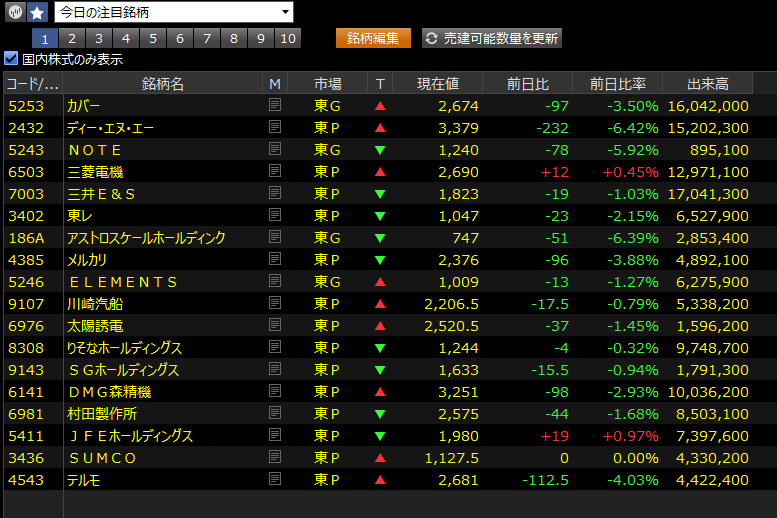Click the M column header
The image size is (777, 518).
tap(275, 83)
